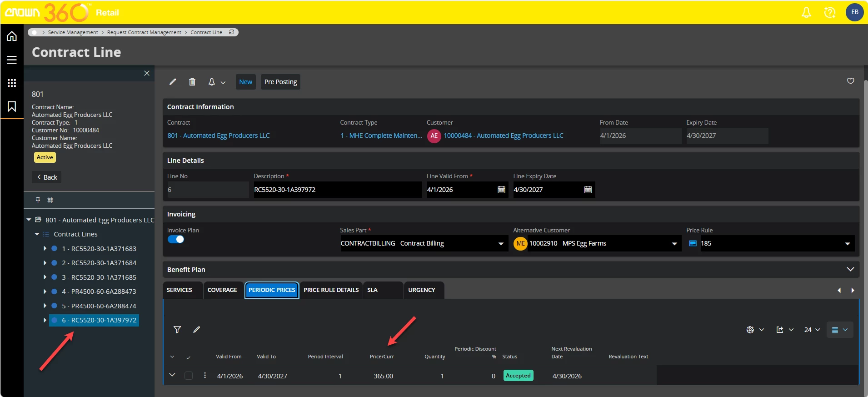Toggle the Invoice Plan switch
Screen dimensions: 868x397
176,240
